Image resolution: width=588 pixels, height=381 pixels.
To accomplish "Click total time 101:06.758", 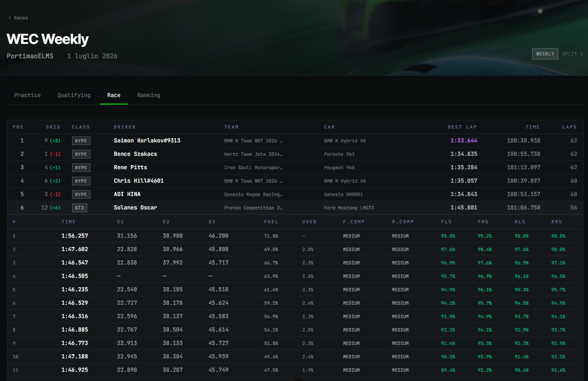I will click(523, 208).
